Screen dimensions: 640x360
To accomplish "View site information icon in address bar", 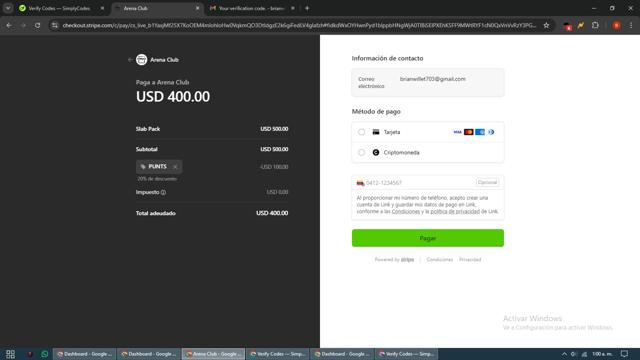I will [x=55, y=25].
